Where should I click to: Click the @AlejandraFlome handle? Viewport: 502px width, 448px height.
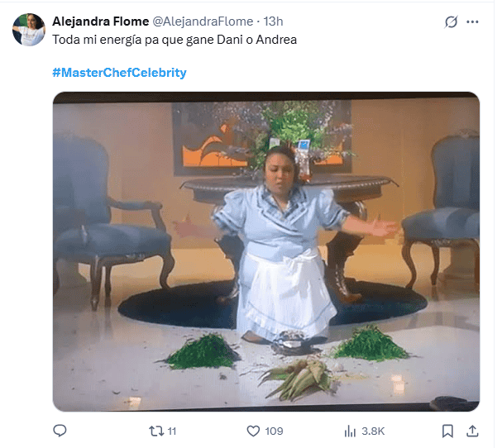click(x=203, y=21)
